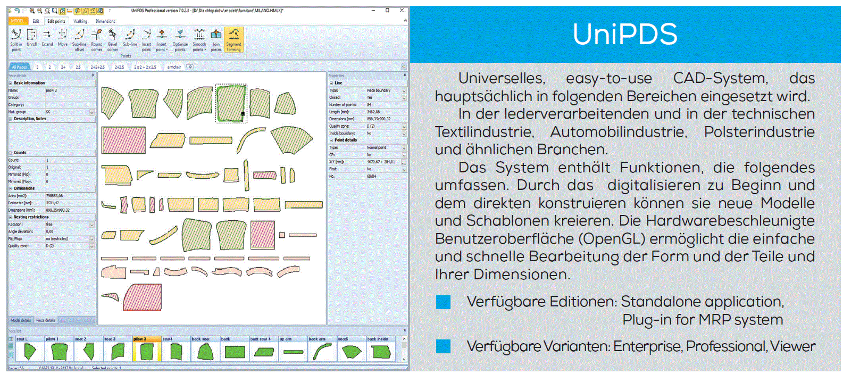The width and height of the screenshot is (868, 374).
Task: Collapse the Point details section
Action: (x=331, y=140)
